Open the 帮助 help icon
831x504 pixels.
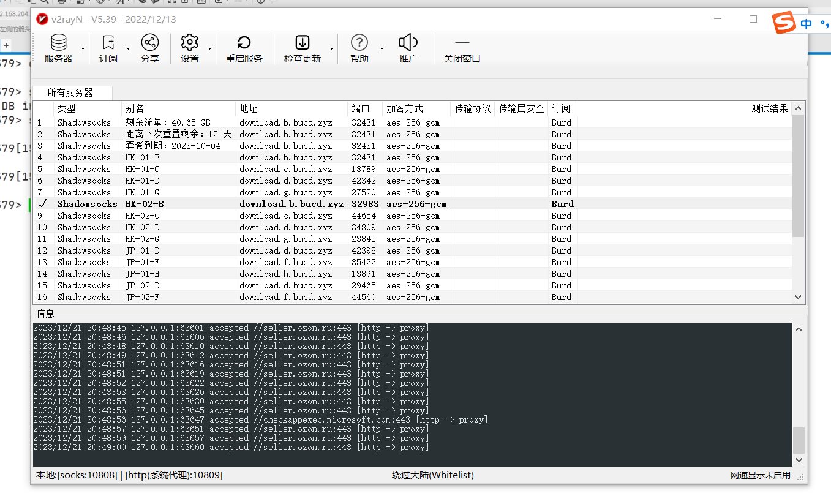pyautogui.click(x=359, y=43)
